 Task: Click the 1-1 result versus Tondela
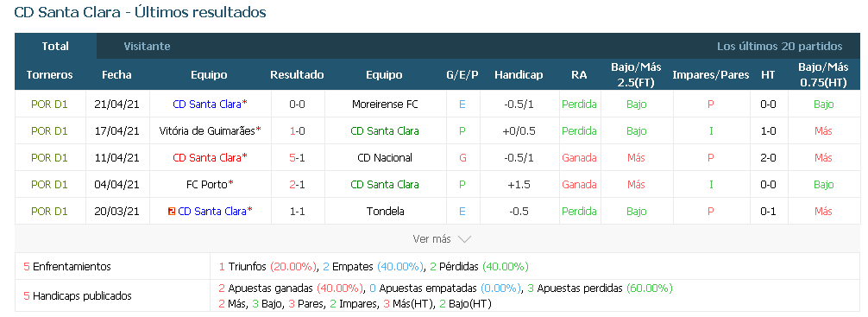(x=298, y=211)
